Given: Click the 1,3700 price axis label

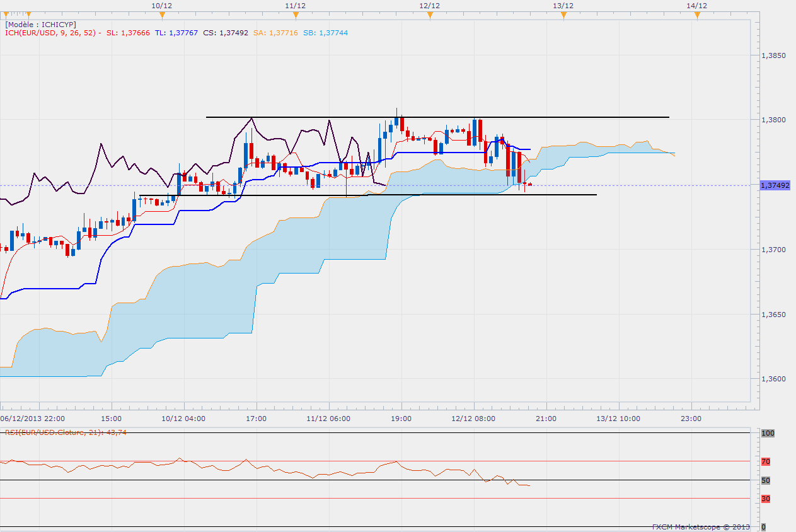Looking at the screenshot, I should 774,250.
